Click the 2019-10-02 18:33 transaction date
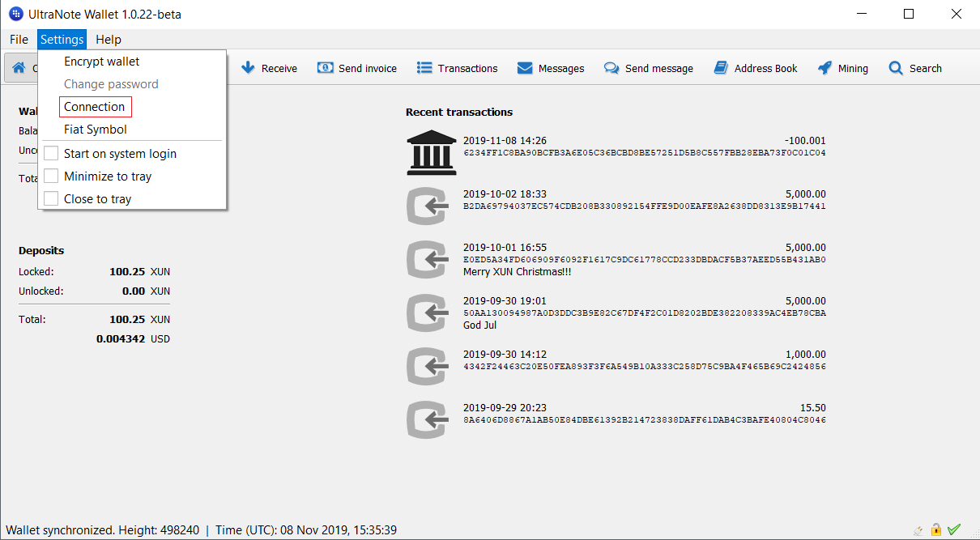The width and height of the screenshot is (980, 540). 505,194
